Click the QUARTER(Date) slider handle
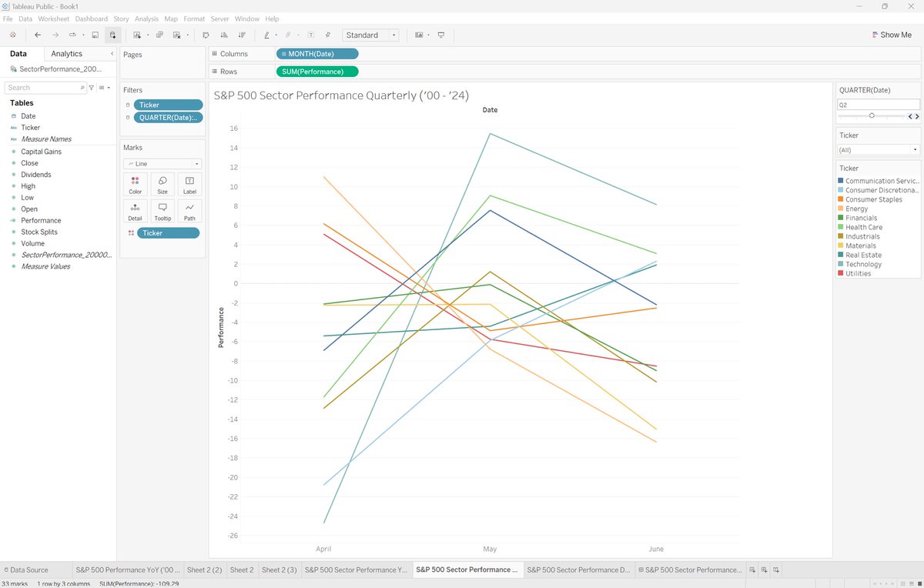924x588 pixels. point(872,115)
